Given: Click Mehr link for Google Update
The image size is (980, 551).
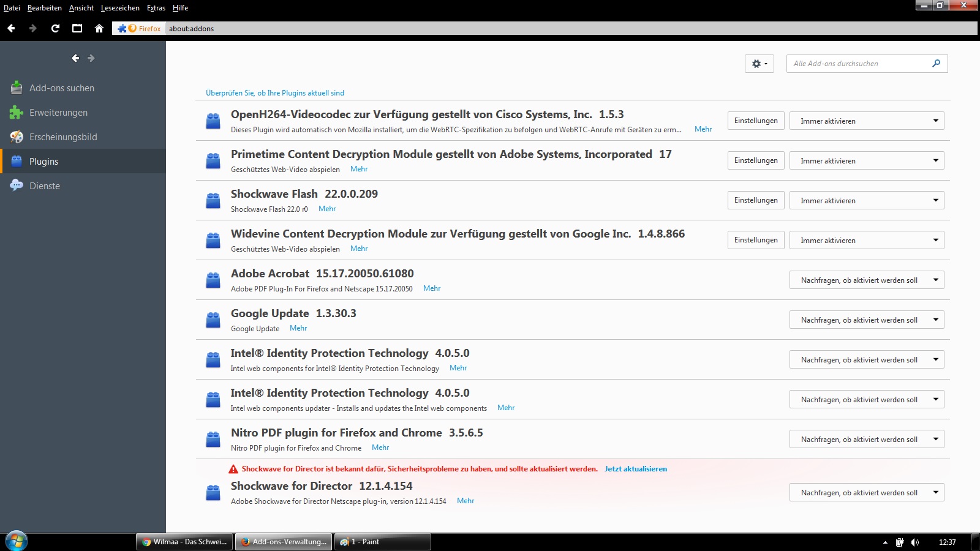Looking at the screenshot, I should [x=298, y=328].
